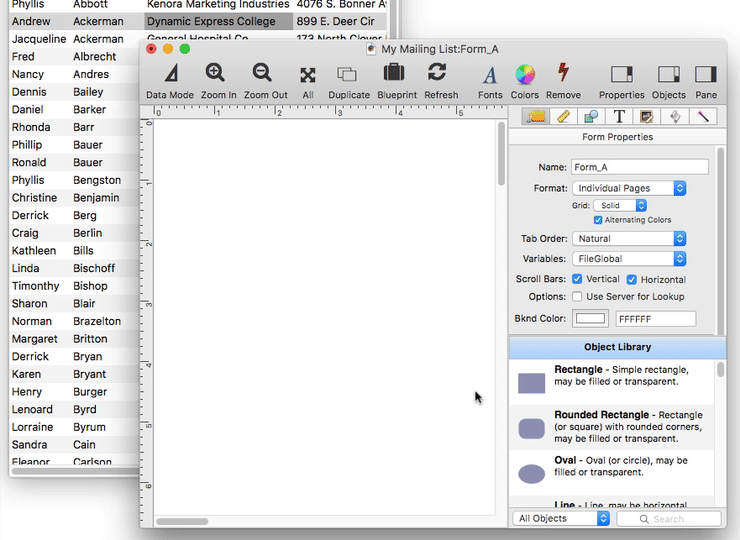This screenshot has width=740, height=540.
Task: Click the form canvas horizontal scrollbar
Action: coord(182,522)
